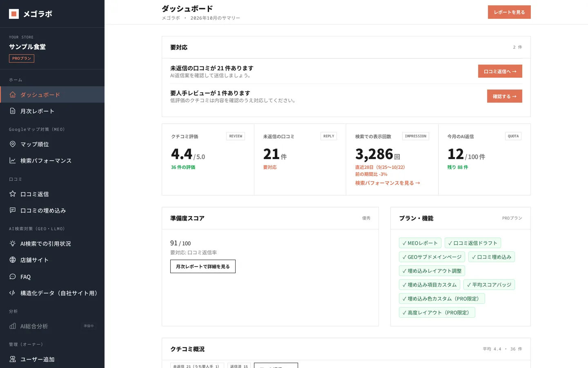Click the 未返信 21 filter chip
Screen dimensions: 588x368
point(197,366)
